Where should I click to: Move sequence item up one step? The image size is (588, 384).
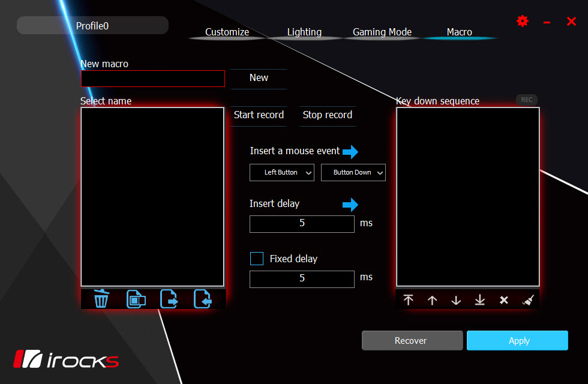433,300
